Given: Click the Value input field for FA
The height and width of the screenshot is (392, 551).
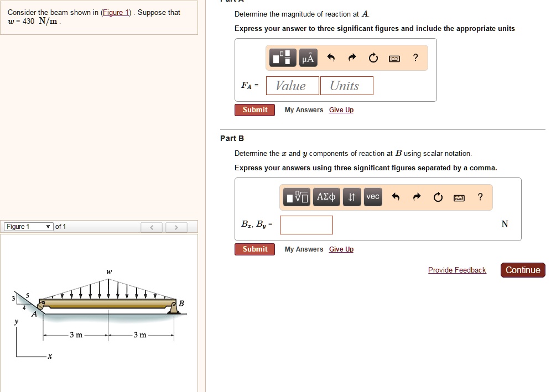Looking at the screenshot, I should pos(292,85).
